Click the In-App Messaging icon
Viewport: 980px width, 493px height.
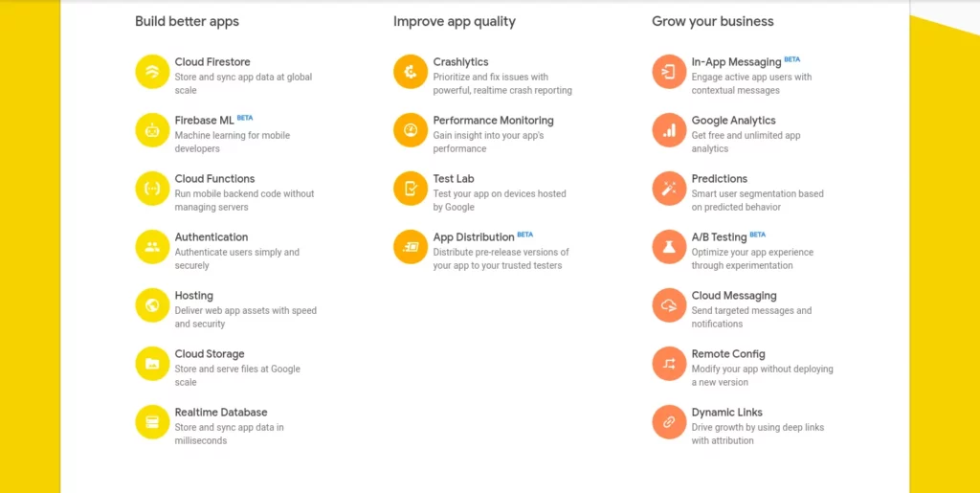coord(669,72)
